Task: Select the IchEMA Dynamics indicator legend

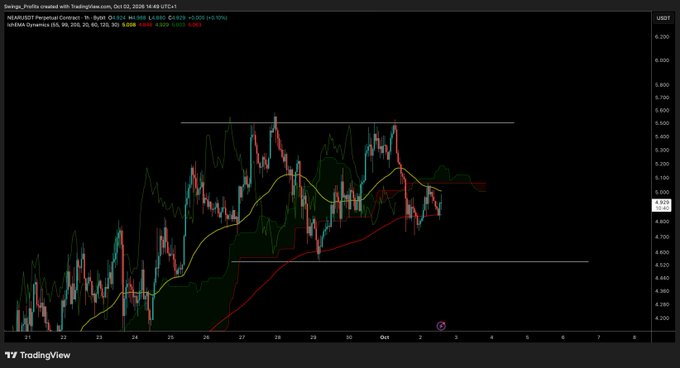Action: pyautogui.click(x=63, y=25)
